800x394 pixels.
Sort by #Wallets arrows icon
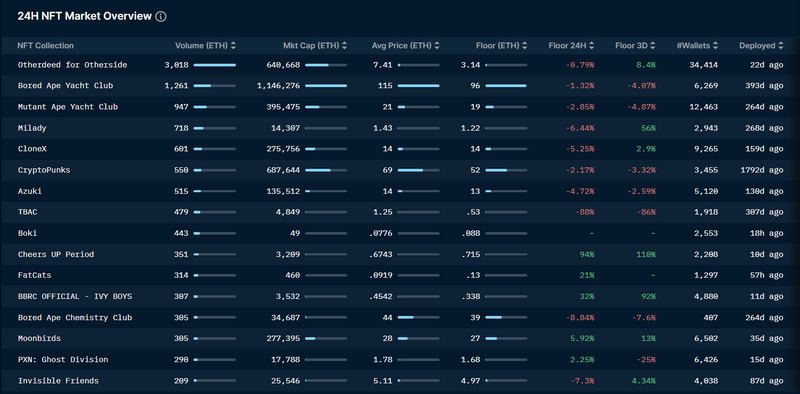(715, 45)
